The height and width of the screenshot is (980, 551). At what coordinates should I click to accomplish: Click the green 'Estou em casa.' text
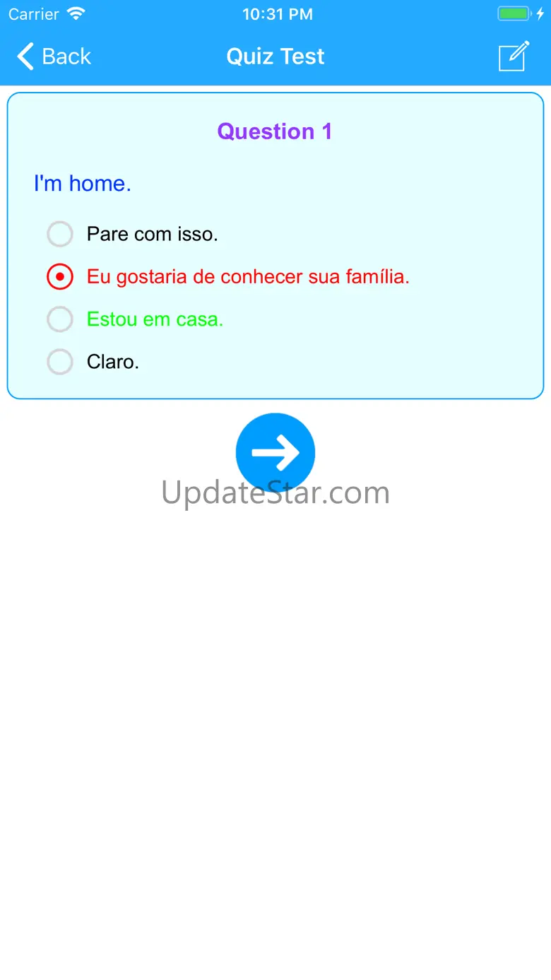coord(155,319)
